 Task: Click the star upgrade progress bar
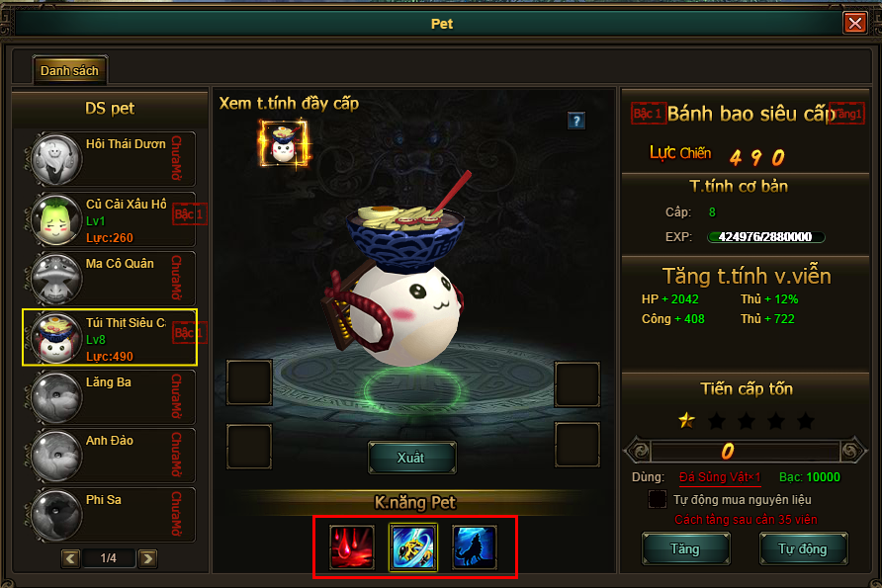(746, 451)
